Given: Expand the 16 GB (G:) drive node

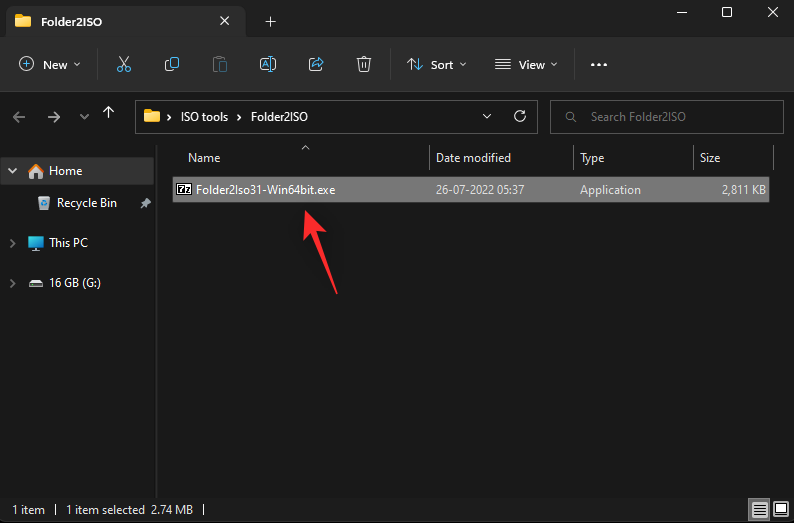Looking at the screenshot, I should pos(13,284).
